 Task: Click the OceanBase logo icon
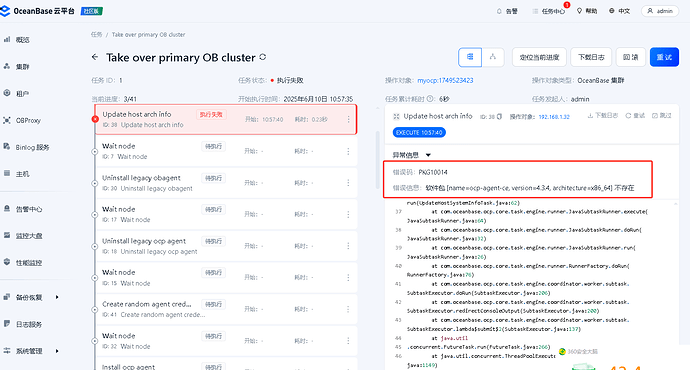point(5,11)
